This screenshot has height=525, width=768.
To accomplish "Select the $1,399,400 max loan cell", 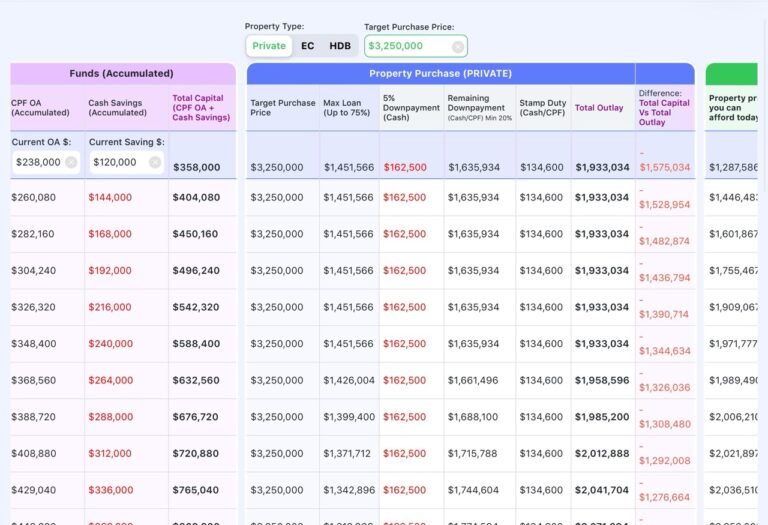I will click(349, 417).
